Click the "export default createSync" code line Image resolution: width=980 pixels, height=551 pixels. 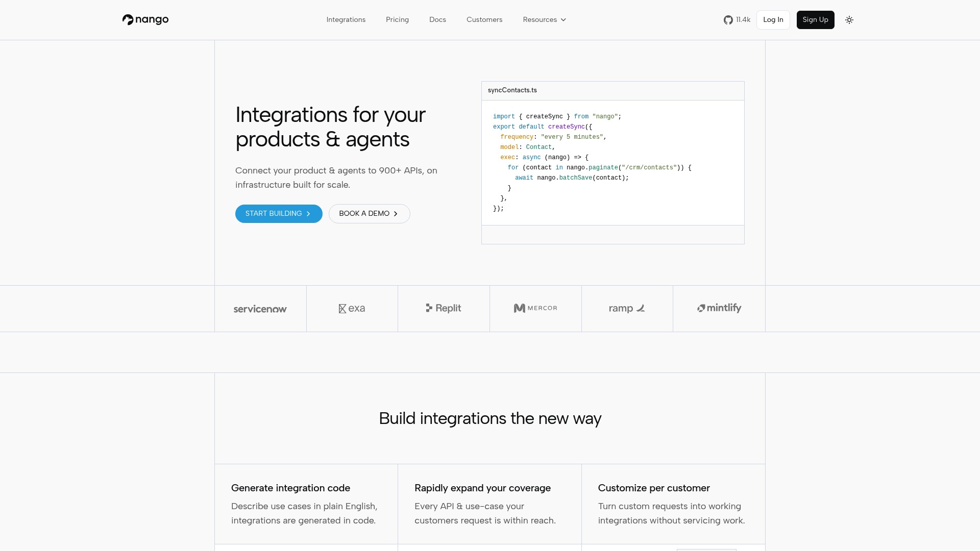(x=543, y=127)
